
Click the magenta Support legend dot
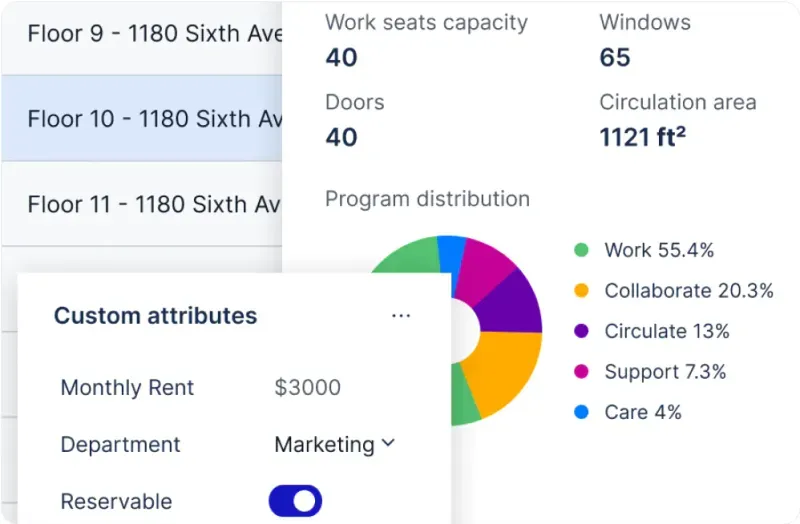tap(581, 372)
